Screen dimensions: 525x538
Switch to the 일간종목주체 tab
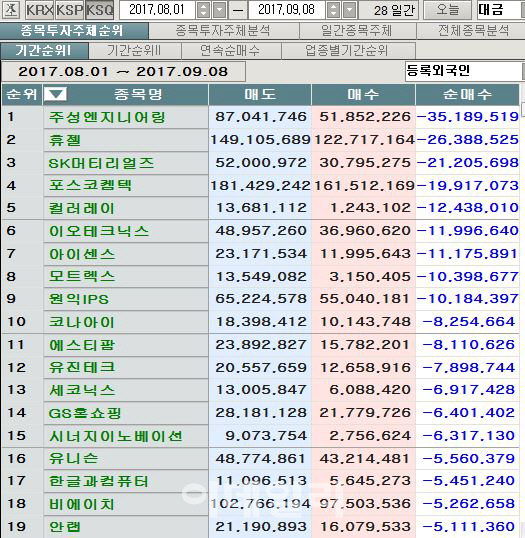358,31
